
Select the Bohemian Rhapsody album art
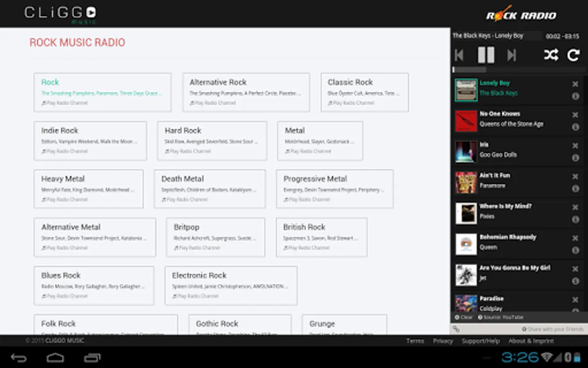[466, 244]
